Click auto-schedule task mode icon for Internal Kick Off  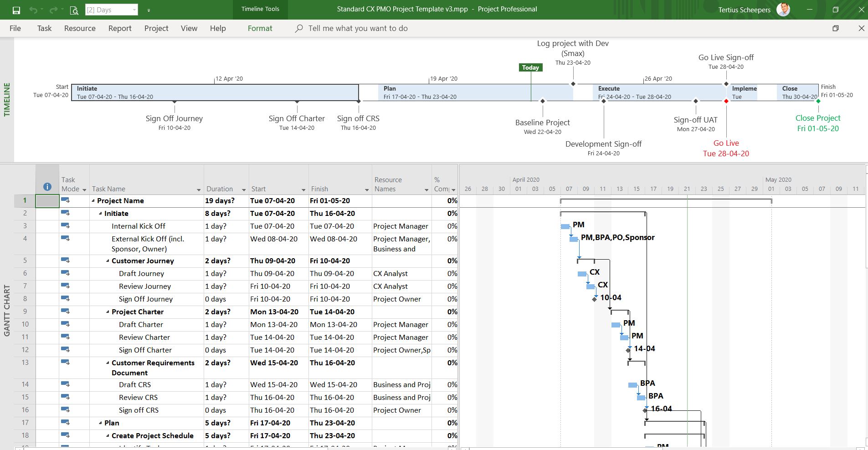[x=65, y=226]
